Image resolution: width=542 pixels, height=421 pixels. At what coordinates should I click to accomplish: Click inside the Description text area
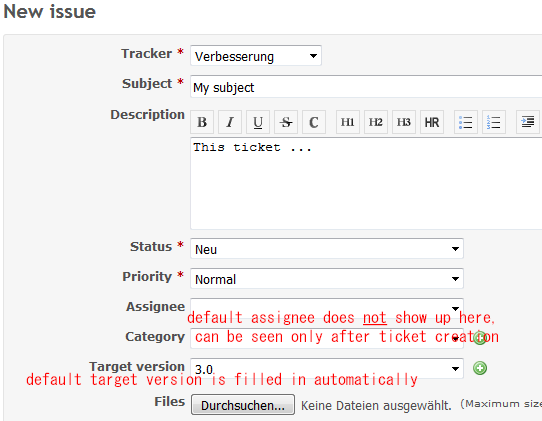pyautogui.click(x=366, y=183)
